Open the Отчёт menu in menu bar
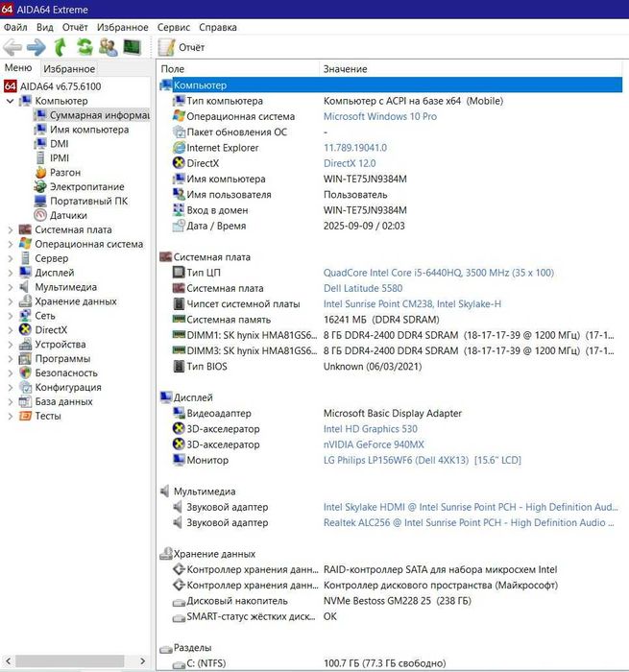The width and height of the screenshot is (629, 672). [75, 28]
